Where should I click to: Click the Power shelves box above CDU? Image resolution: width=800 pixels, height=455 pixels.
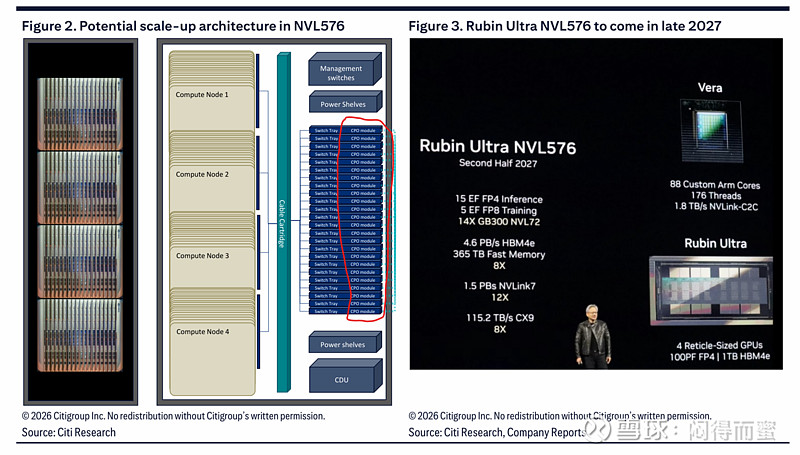(x=345, y=342)
